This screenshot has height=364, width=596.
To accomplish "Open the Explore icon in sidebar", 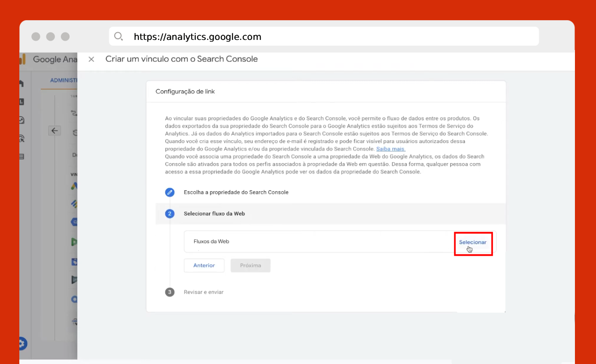I will (21, 120).
